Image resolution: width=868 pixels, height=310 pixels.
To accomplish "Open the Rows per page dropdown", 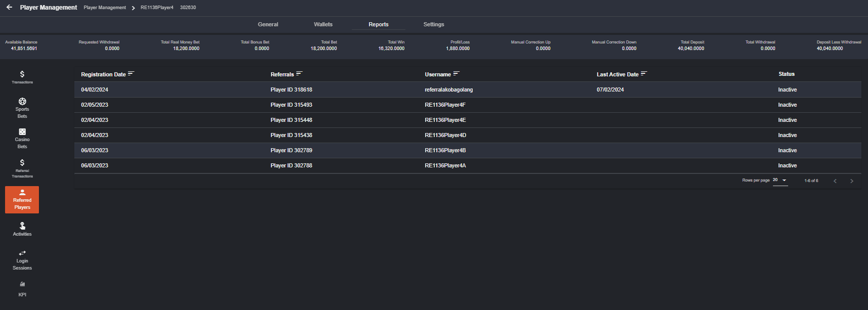I will click(780, 180).
